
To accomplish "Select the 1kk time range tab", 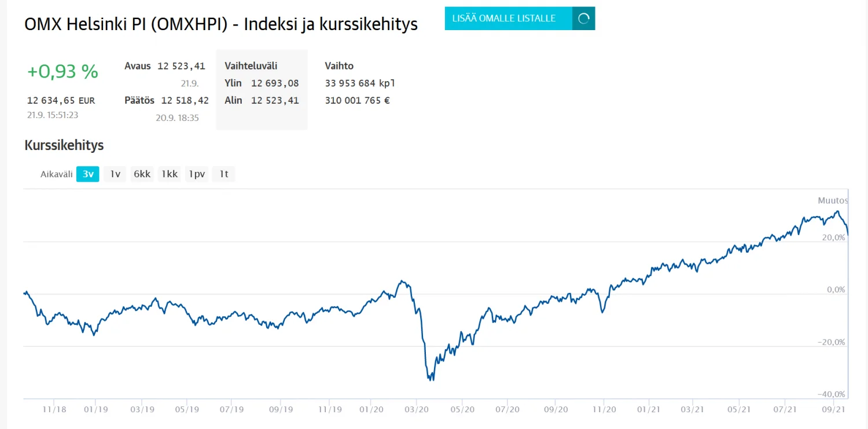I will [x=170, y=174].
